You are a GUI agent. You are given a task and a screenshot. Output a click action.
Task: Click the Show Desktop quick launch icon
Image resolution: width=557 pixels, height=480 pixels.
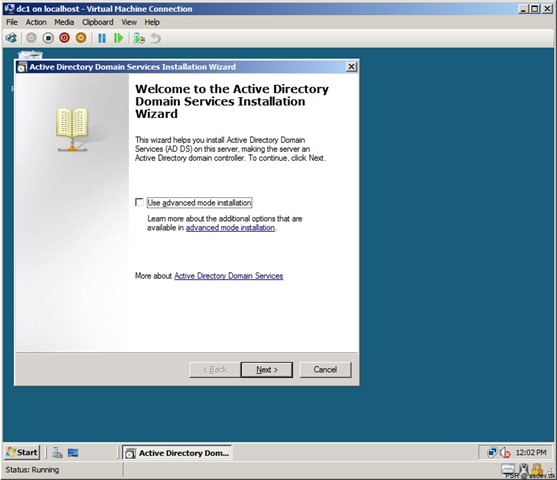click(73, 453)
